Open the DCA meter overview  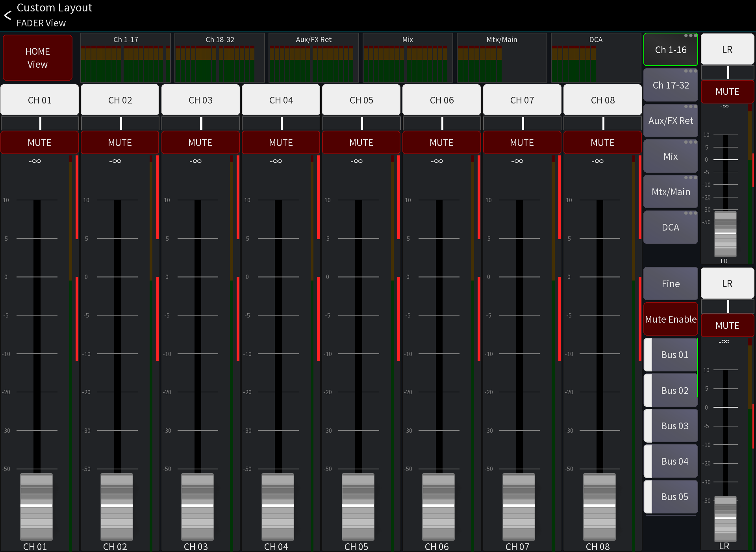coord(596,58)
